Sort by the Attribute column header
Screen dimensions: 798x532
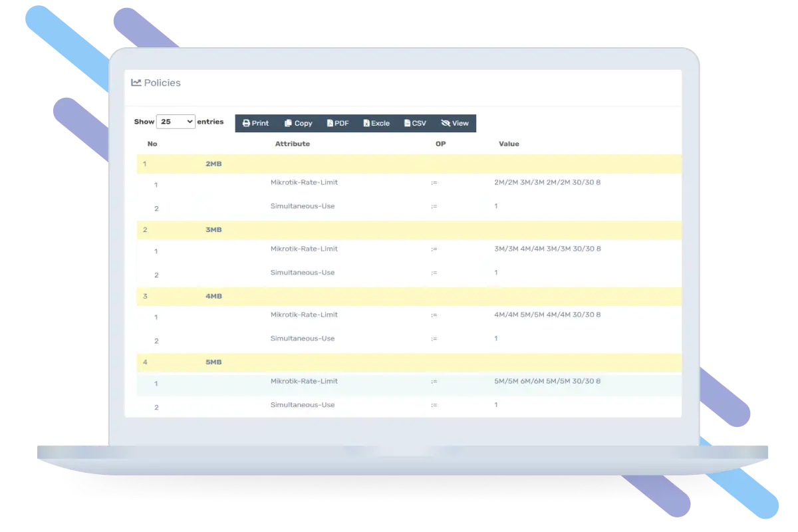[x=293, y=144]
